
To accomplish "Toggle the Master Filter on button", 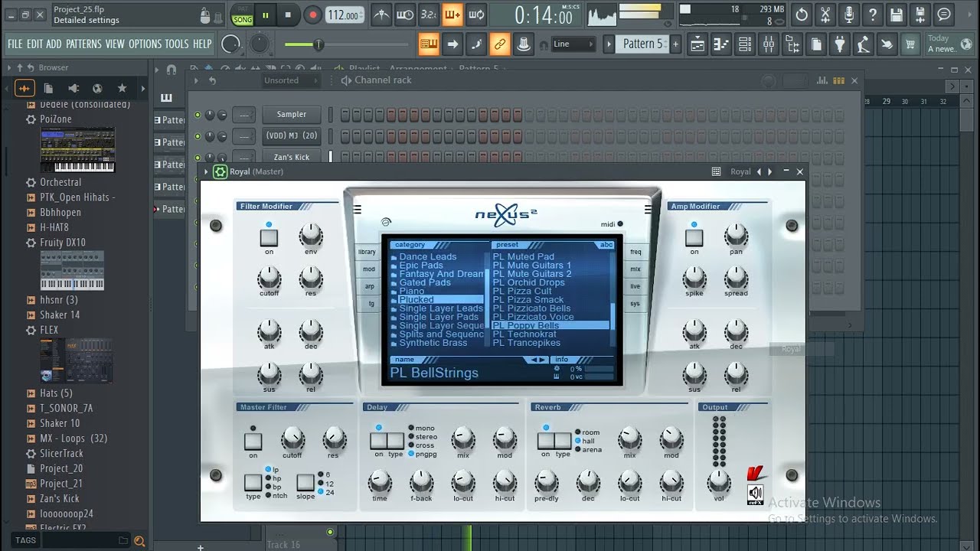I will [x=253, y=442].
